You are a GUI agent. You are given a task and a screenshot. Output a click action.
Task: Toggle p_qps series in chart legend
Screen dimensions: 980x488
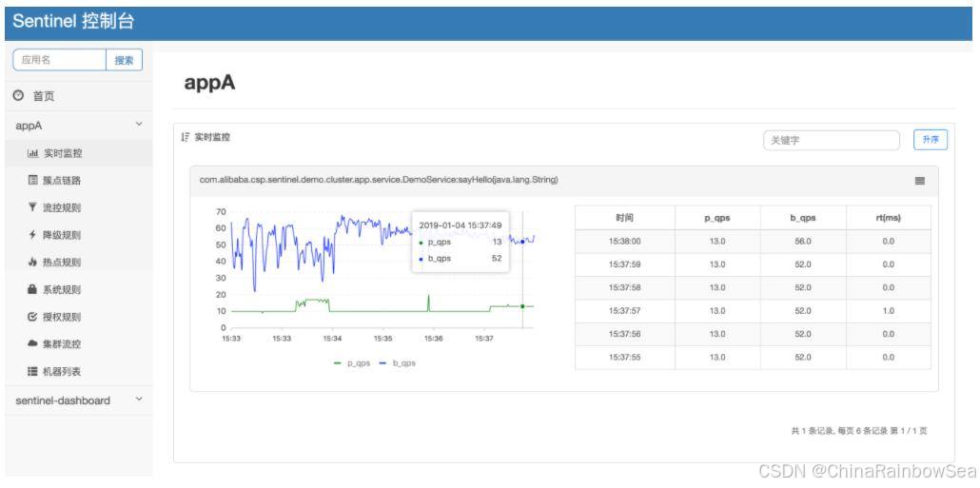pyautogui.click(x=350, y=363)
